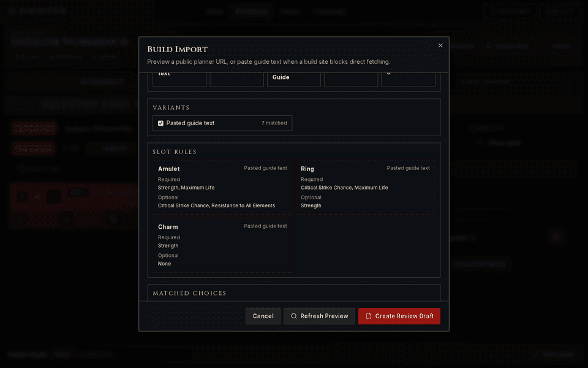Click the Build Import dialog title
Image resolution: width=588 pixels, height=368 pixels.
click(x=177, y=49)
